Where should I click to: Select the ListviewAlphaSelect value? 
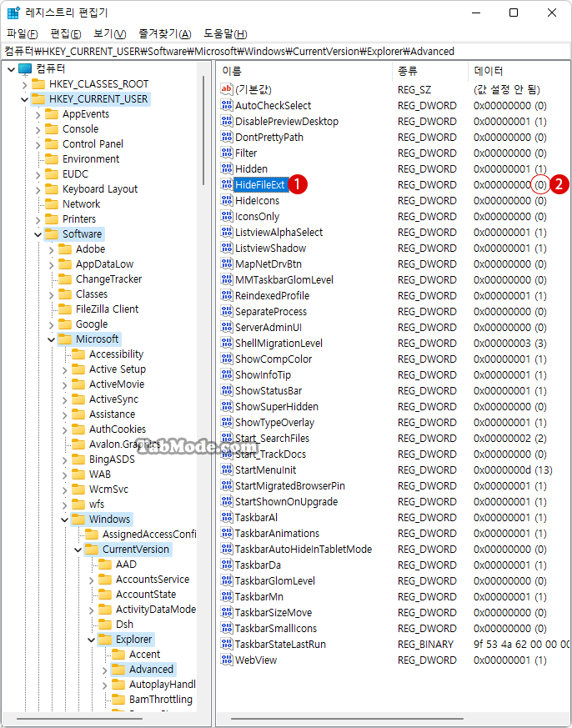point(279,232)
